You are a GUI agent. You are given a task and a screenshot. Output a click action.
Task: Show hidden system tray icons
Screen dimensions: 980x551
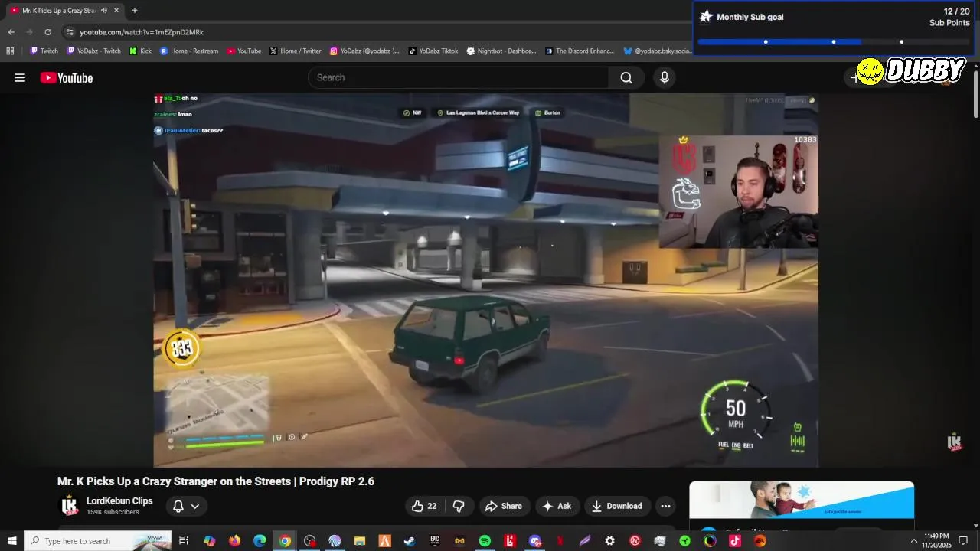[x=913, y=541]
